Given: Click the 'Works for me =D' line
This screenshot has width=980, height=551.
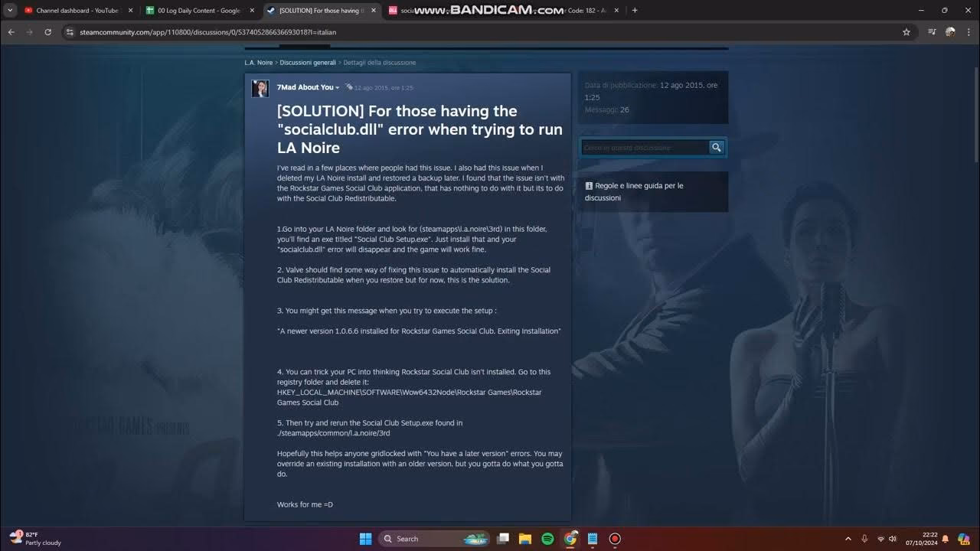Looking at the screenshot, I should 305,504.
